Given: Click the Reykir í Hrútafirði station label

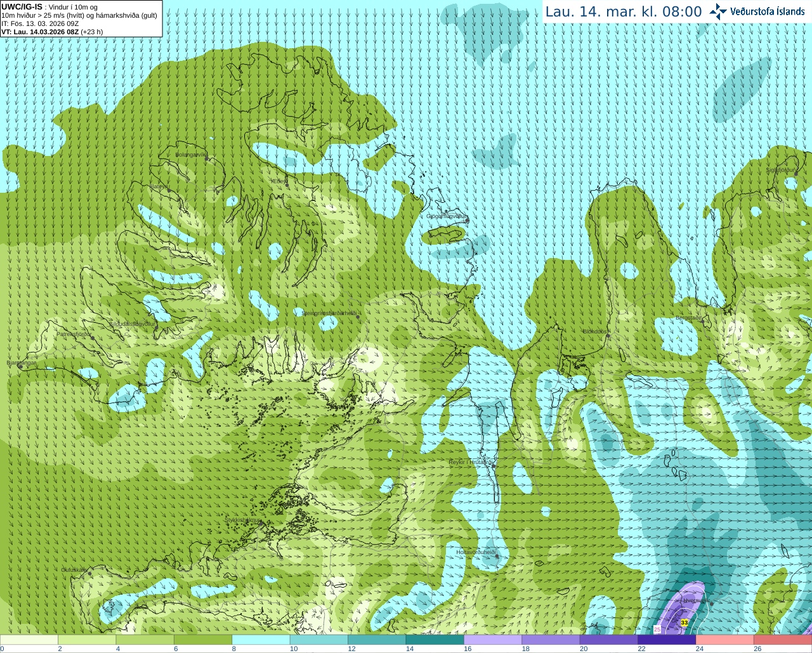Looking at the screenshot, I should (x=471, y=462).
